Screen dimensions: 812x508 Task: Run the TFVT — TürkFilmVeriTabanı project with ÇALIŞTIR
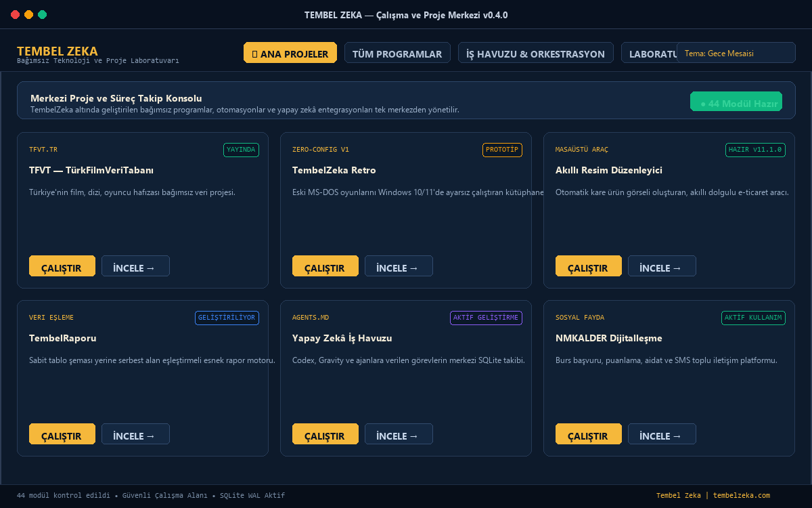62,266
